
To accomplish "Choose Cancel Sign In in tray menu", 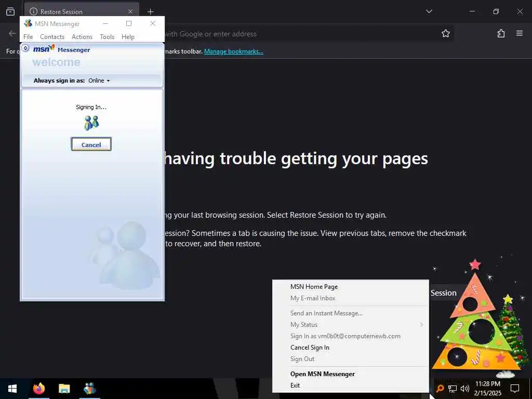I will [351, 348].
